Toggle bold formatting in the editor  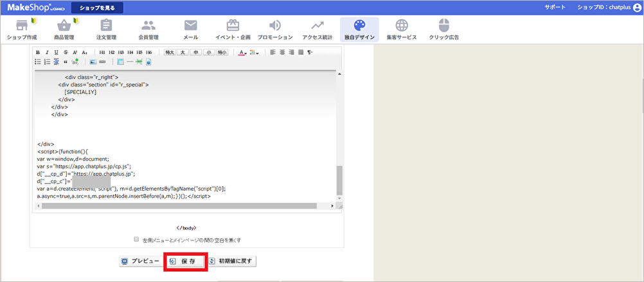point(38,53)
